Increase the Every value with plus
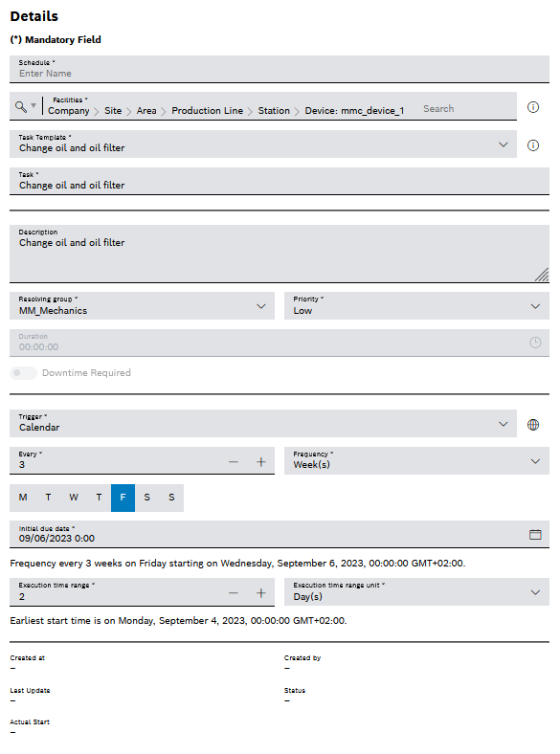The width and height of the screenshot is (560, 754). coord(261,461)
